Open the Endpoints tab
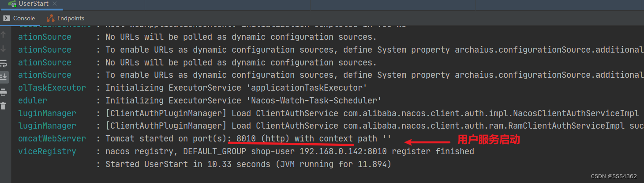Screen dimensions: 644x183 point(65,18)
